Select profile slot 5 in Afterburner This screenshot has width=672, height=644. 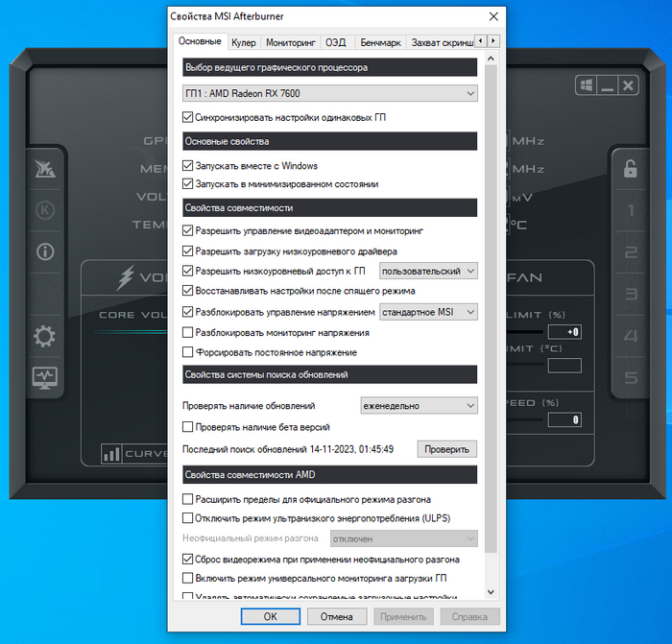coord(631,377)
